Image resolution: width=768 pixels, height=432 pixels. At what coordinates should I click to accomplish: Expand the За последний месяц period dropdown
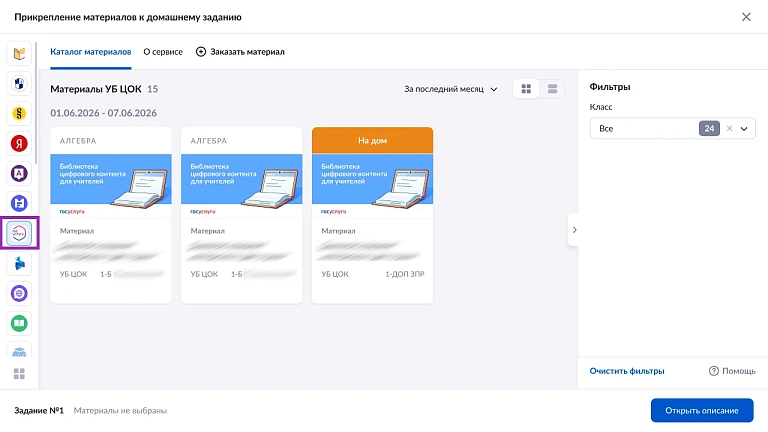coord(451,89)
